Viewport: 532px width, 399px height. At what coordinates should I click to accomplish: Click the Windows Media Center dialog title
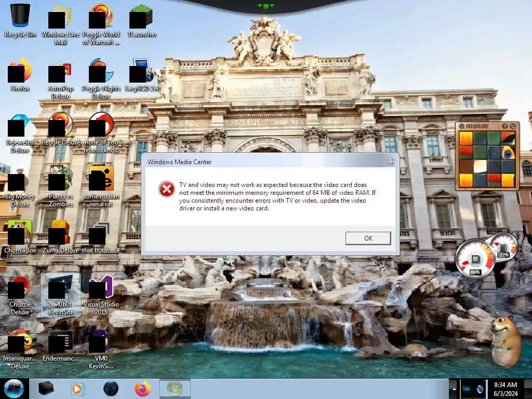(179, 162)
